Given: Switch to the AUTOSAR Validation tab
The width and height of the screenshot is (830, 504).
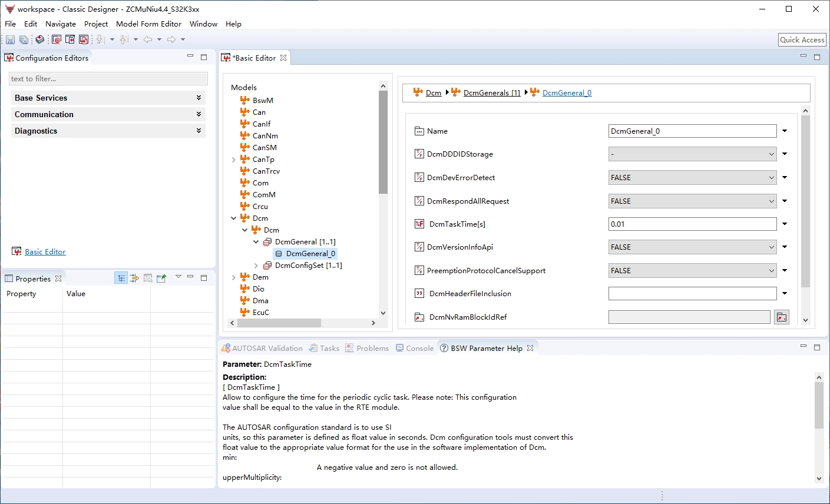Looking at the screenshot, I should (262, 348).
